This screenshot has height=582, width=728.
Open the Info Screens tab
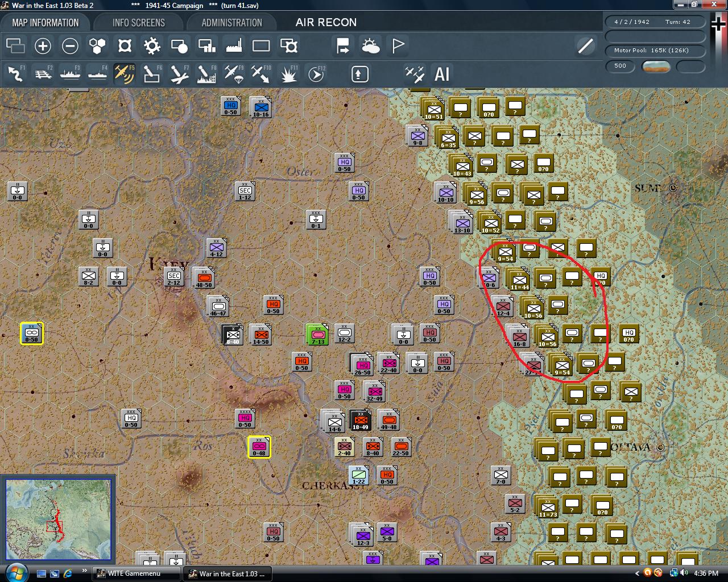139,23
